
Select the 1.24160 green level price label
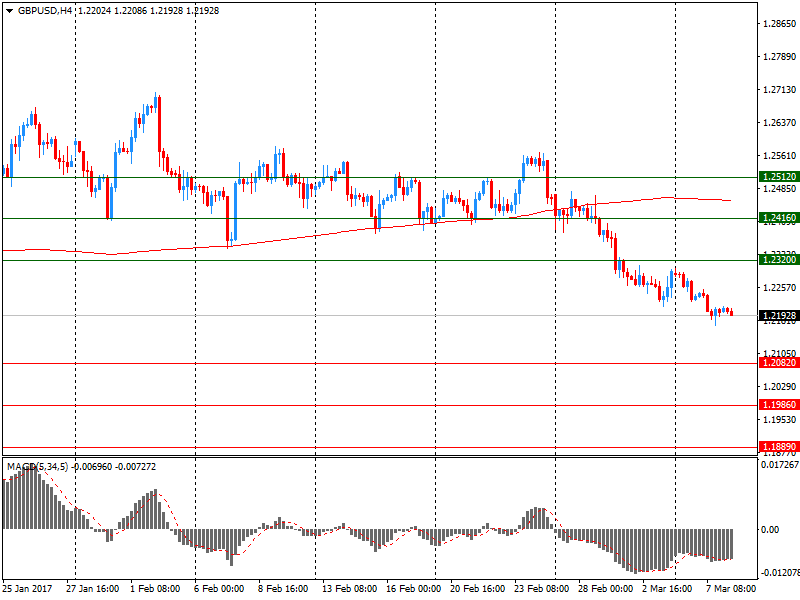coord(779,218)
